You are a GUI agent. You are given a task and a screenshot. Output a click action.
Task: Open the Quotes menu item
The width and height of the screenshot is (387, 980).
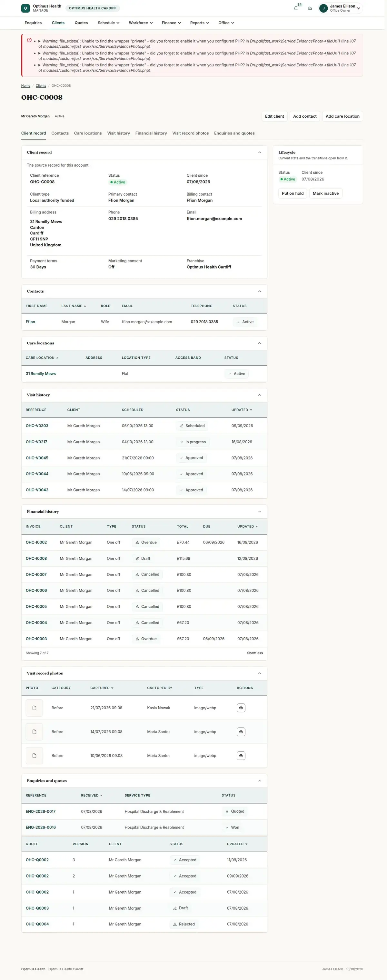[81, 23]
